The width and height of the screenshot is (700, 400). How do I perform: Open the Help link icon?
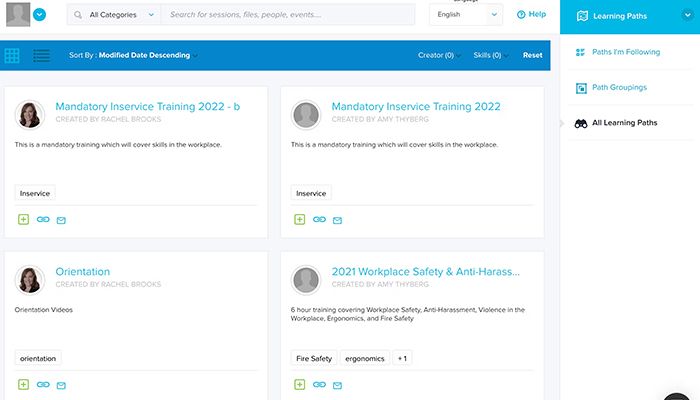point(521,15)
